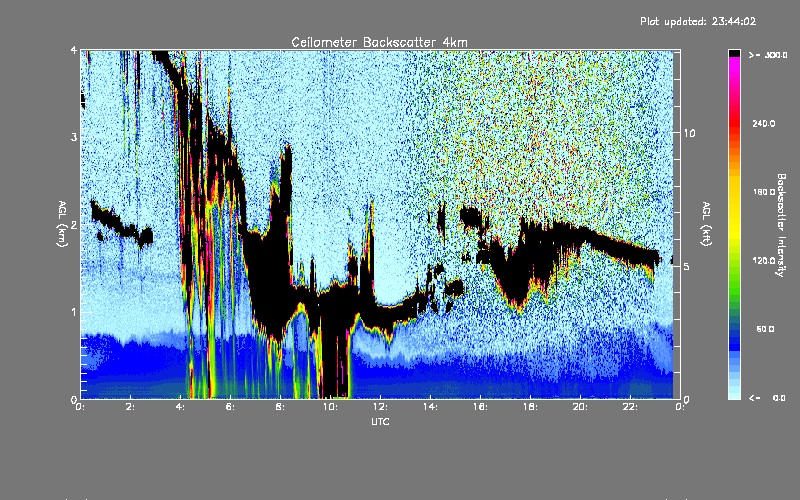Click the '14:' time tick label

430,407
